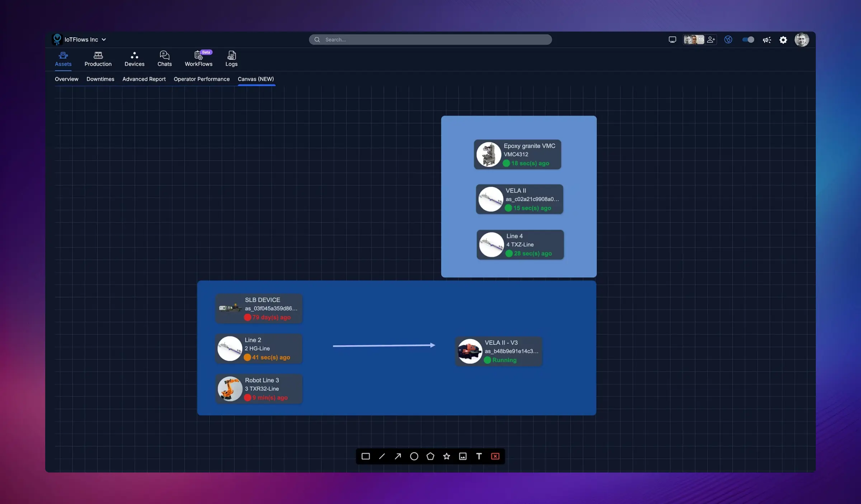Image resolution: width=861 pixels, height=504 pixels.
Task: Switch to the Downtimes tab
Action: point(100,79)
